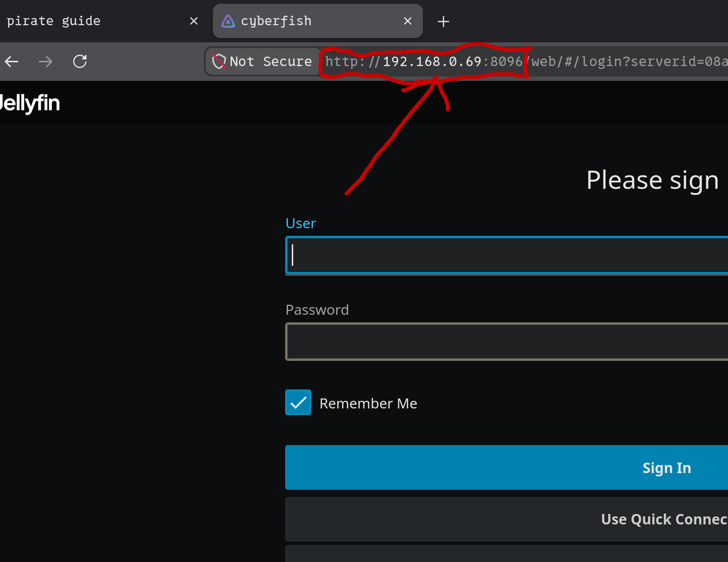Click the "User" field label
This screenshot has width=728, height=562.
(x=301, y=223)
